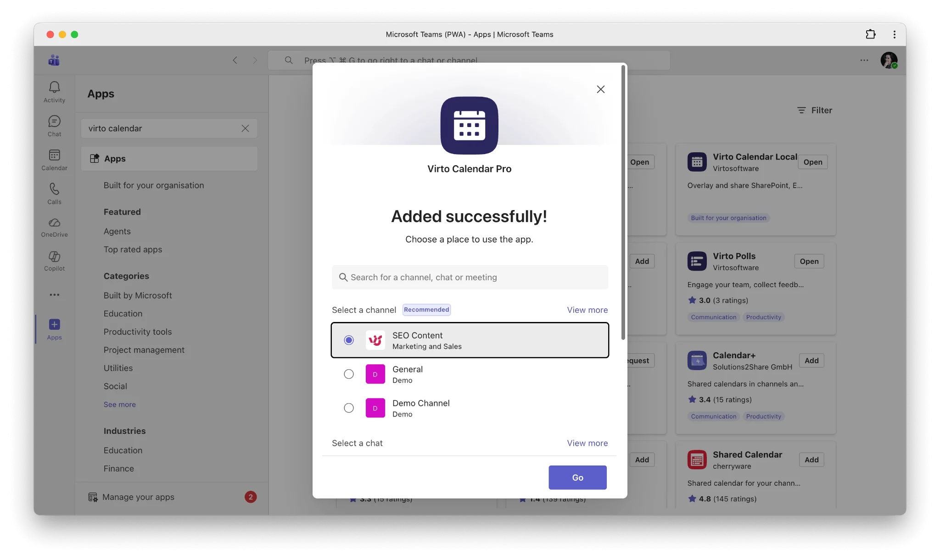Open Project management category
940x560 pixels.
(144, 350)
